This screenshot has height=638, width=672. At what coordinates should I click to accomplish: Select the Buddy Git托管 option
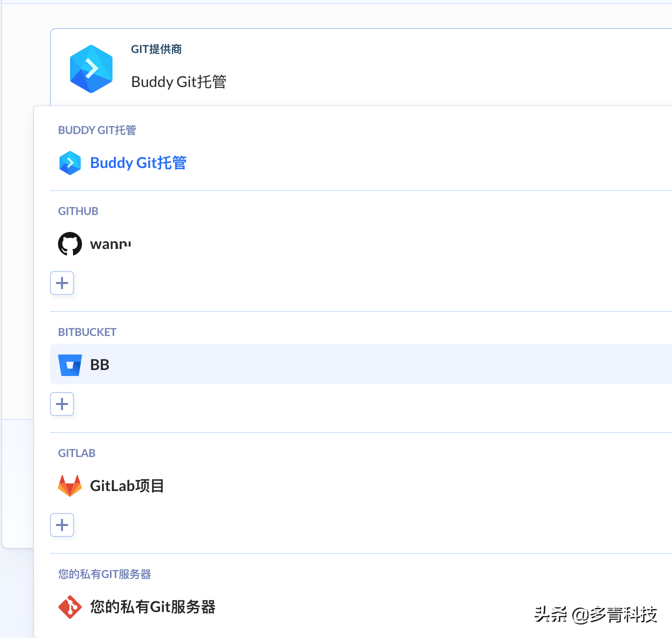(138, 163)
